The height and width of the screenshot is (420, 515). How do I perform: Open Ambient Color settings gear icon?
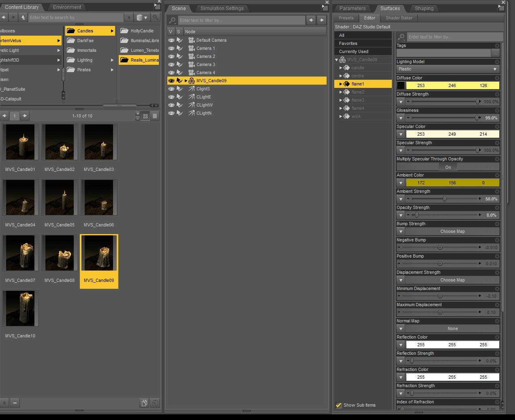coord(497,175)
